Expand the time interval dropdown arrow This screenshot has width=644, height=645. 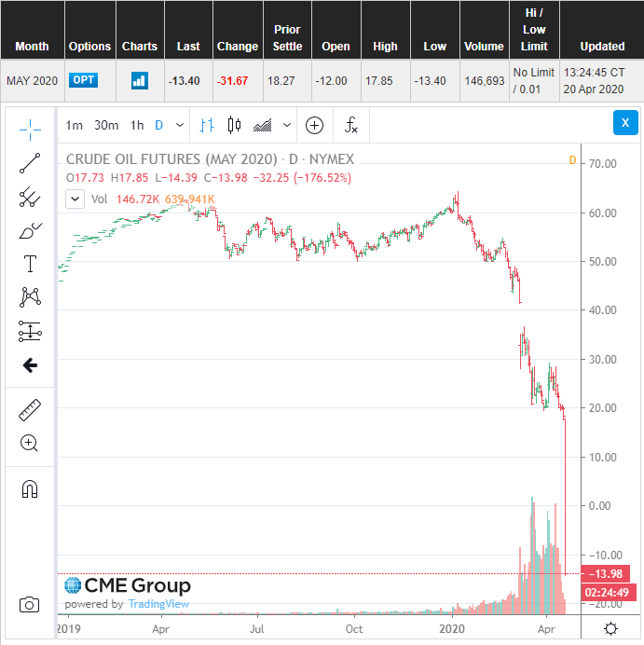180,125
